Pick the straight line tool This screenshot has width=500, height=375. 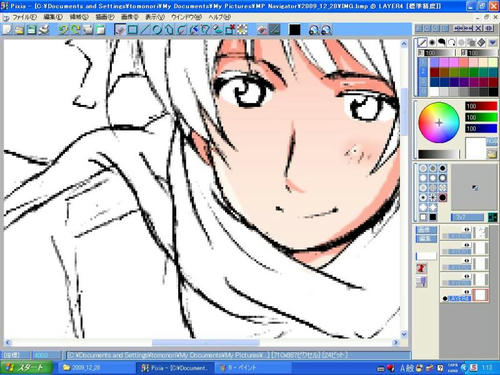tap(144, 30)
